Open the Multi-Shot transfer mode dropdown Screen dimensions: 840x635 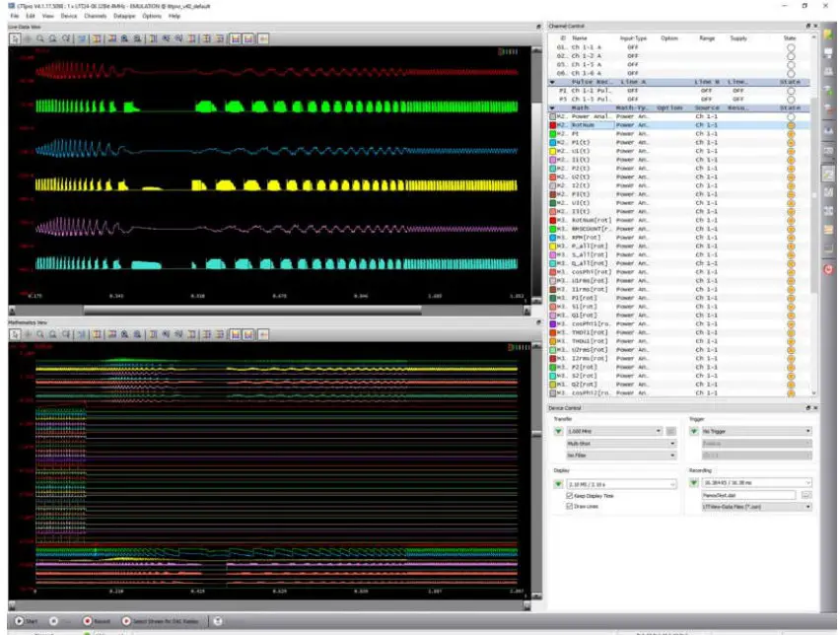(621, 443)
